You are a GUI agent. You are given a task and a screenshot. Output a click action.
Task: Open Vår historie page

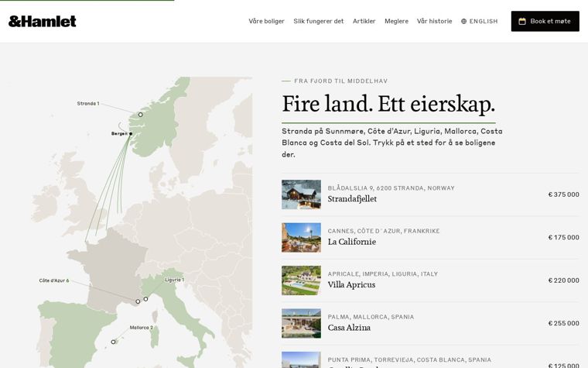tap(434, 22)
